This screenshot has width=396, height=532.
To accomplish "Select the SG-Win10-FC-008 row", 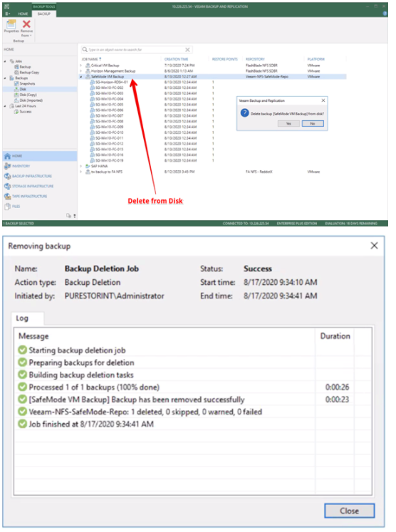I will (x=213, y=121).
